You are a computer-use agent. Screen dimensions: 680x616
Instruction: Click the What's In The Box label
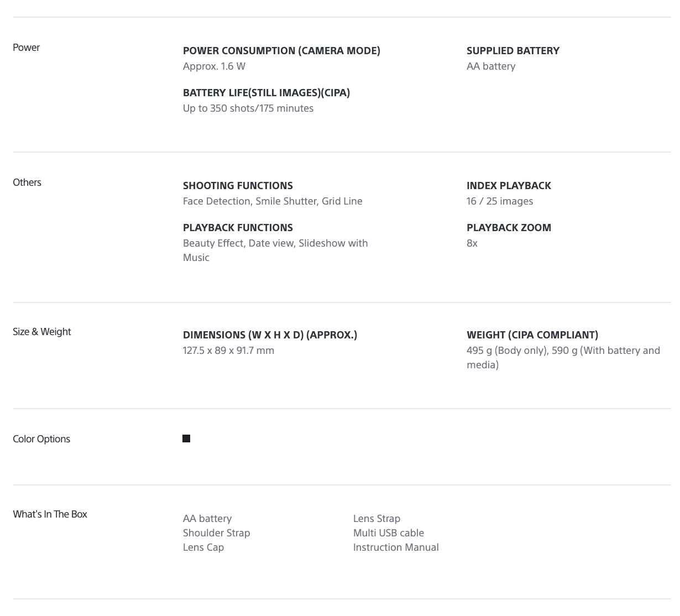(50, 514)
